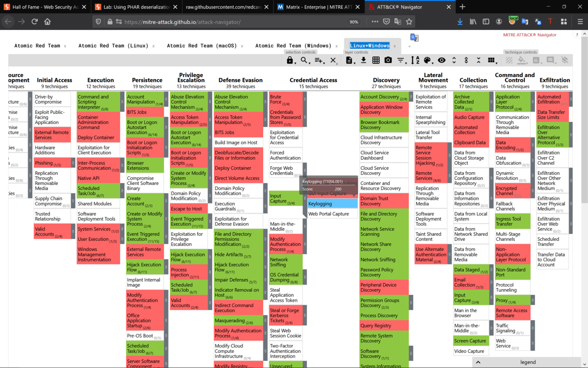Image resolution: width=588 pixels, height=368 pixels.
Task: Export the layer to Excel grid icon
Action: (x=376, y=60)
